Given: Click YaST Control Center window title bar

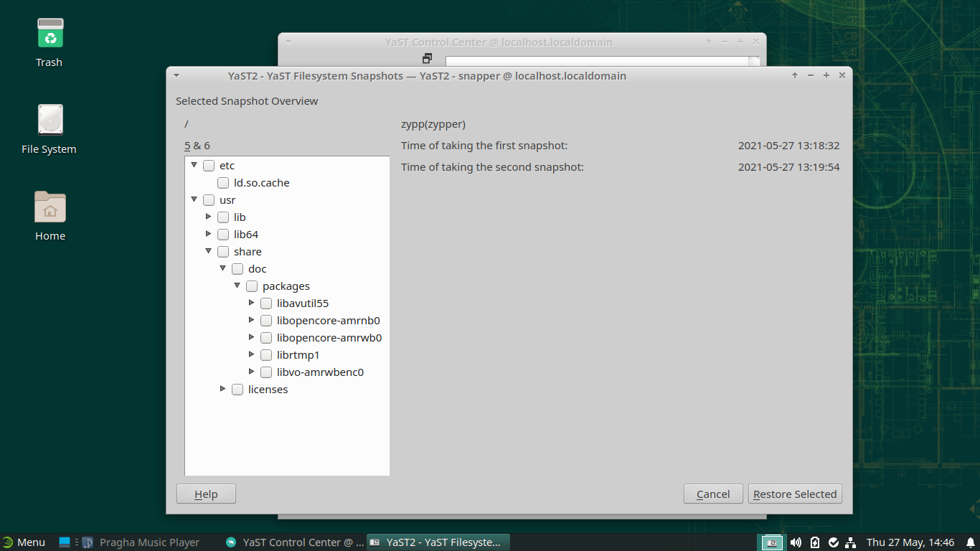Looking at the screenshot, I should pos(499,42).
